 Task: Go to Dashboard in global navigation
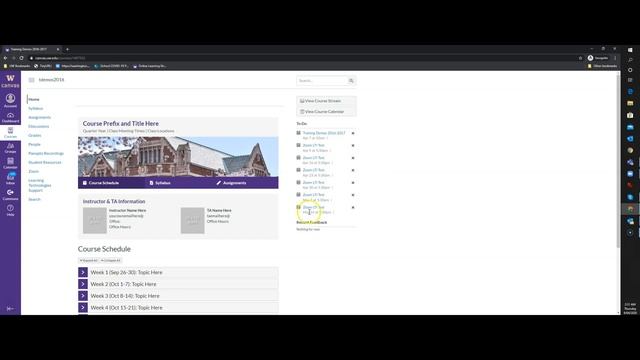click(x=10, y=118)
